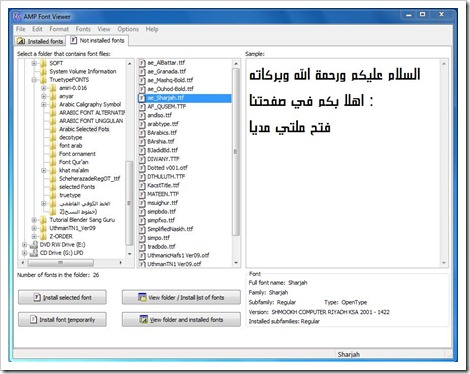Click the selected Fonts folder icon

53,187
